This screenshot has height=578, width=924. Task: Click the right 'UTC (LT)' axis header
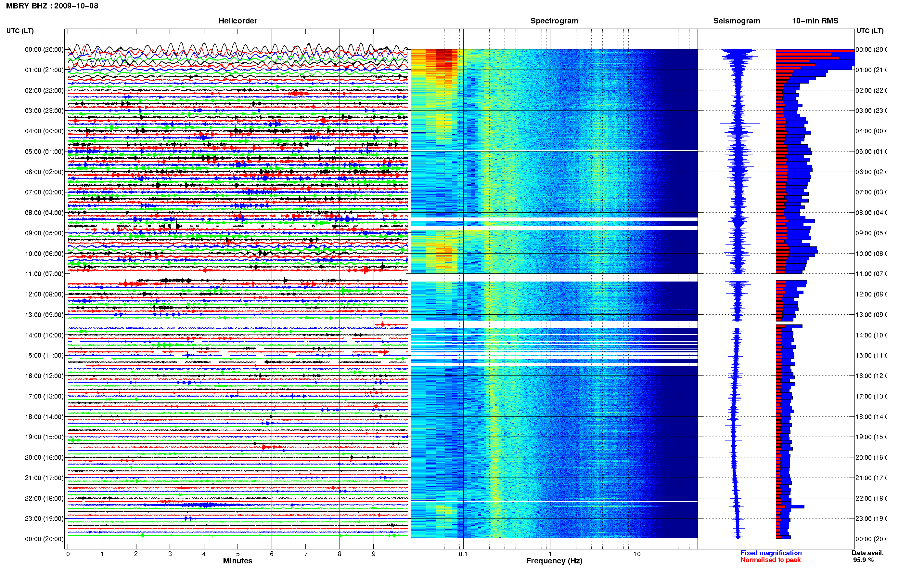click(870, 31)
